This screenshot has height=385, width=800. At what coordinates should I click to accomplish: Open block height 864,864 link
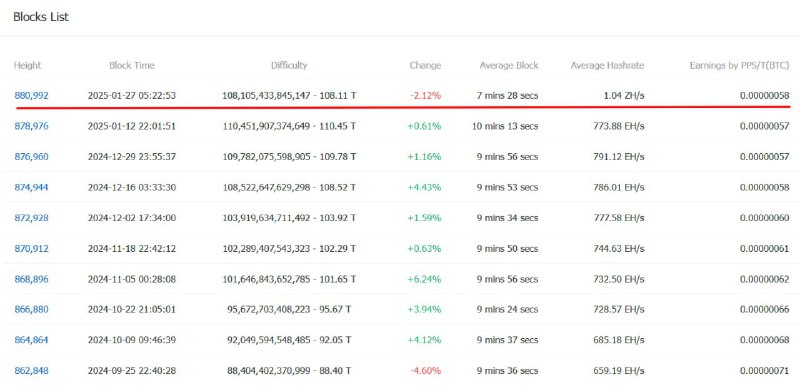point(31,340)
